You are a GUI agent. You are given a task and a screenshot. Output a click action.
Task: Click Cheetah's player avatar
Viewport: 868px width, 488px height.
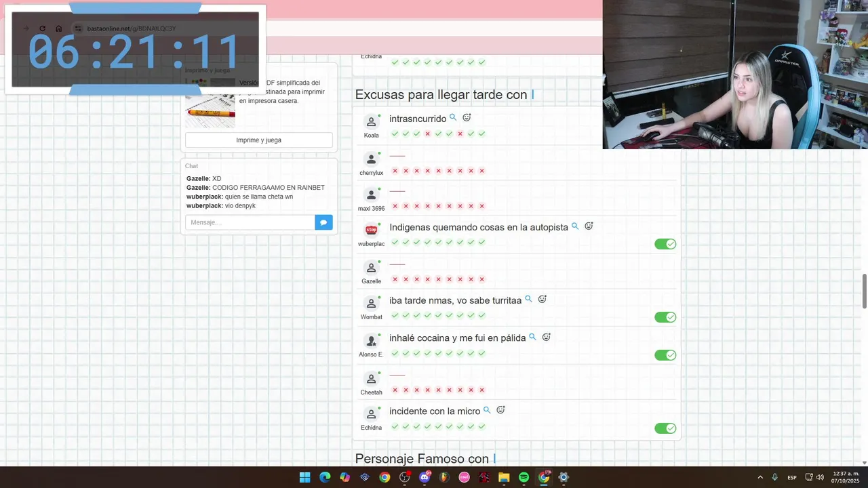371,379
